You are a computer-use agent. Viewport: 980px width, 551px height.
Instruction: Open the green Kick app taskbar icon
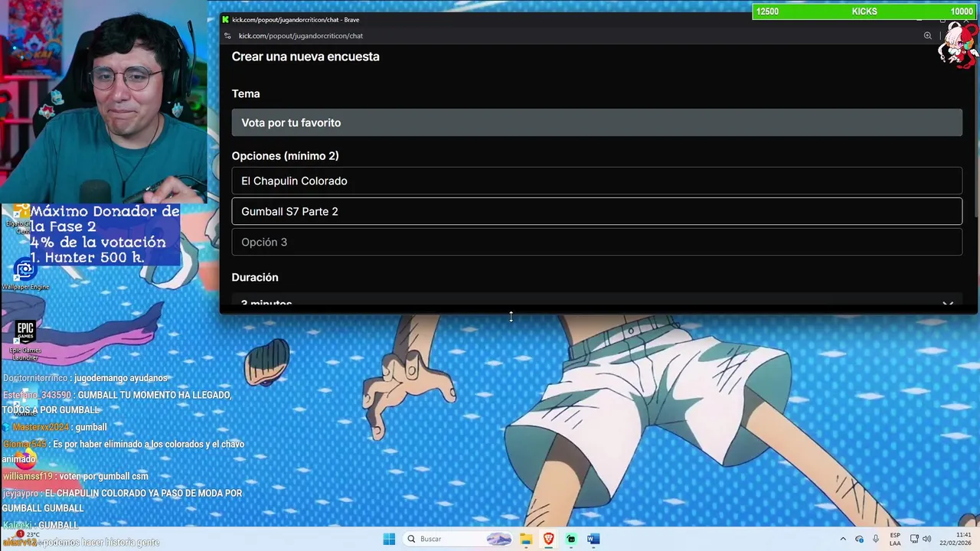click(570, 539)
